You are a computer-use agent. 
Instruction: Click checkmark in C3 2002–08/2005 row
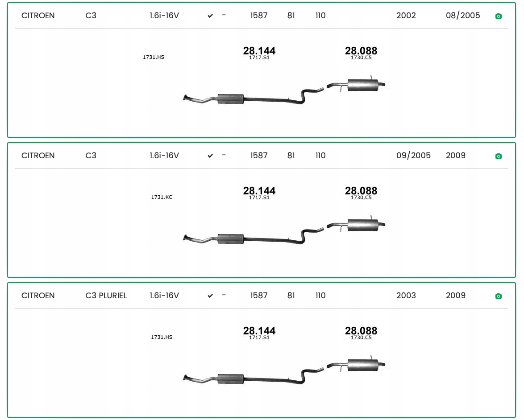210,16
